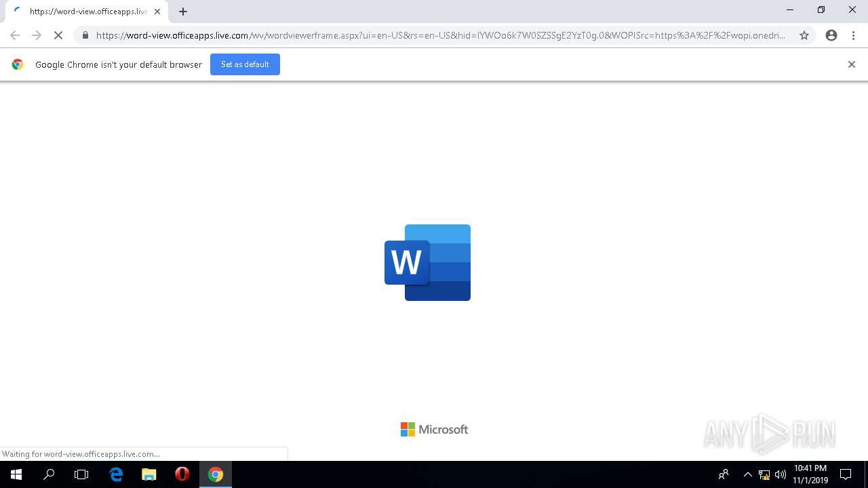Screen dimensions: 868x488
Task: Open the volume control tray icon
Action: click(781, 474)
